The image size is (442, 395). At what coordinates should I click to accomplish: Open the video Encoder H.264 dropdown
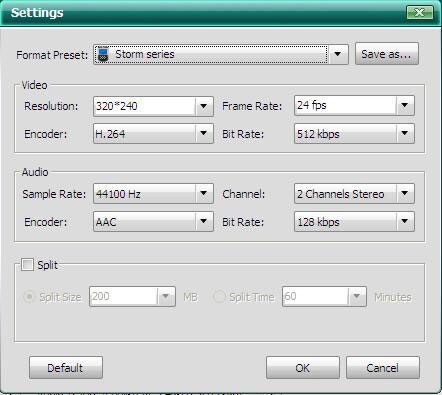153,134
